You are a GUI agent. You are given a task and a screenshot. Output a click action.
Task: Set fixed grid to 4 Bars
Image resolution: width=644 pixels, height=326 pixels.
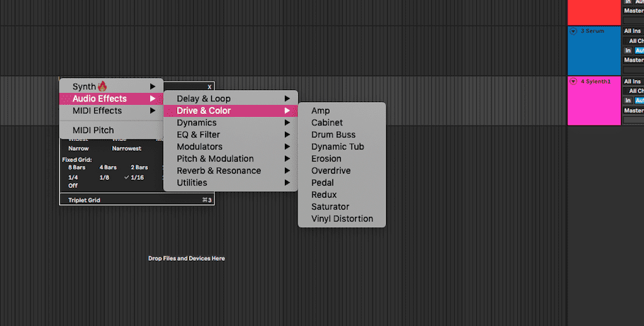click(108, 167)
